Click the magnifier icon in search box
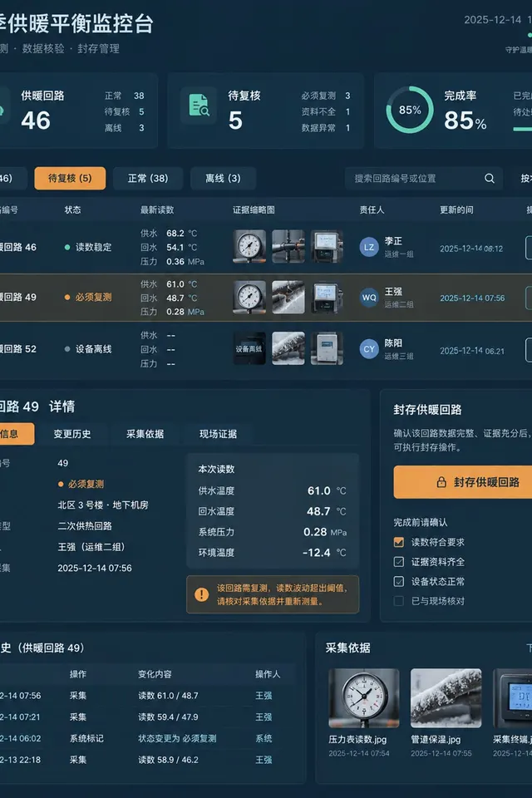532x798 pixels. point(490,179)
